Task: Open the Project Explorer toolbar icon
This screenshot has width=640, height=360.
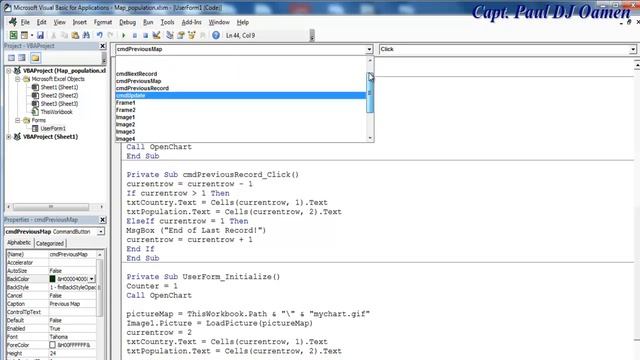Action: [170, 36]
